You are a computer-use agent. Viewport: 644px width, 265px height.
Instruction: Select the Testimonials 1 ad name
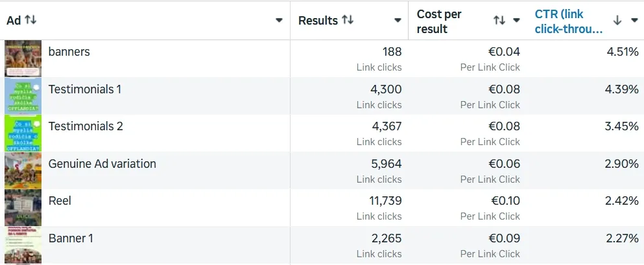[x=84, y=89]
